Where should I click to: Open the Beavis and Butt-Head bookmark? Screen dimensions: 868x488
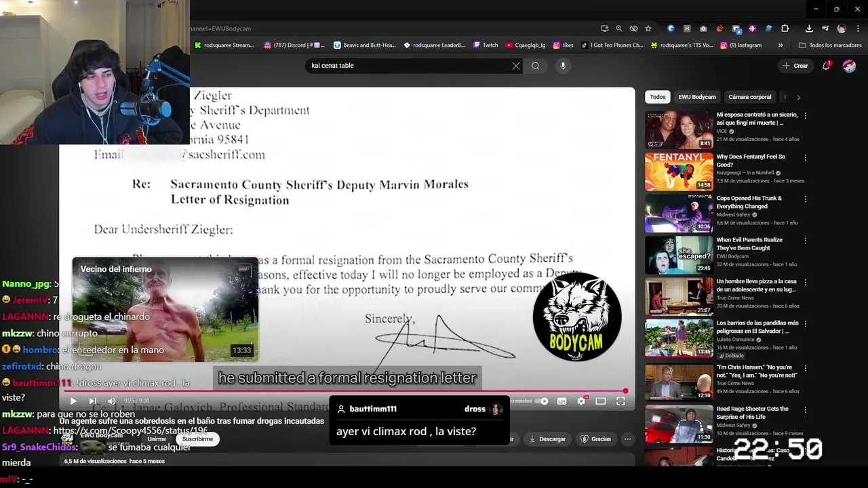[364, 45]
